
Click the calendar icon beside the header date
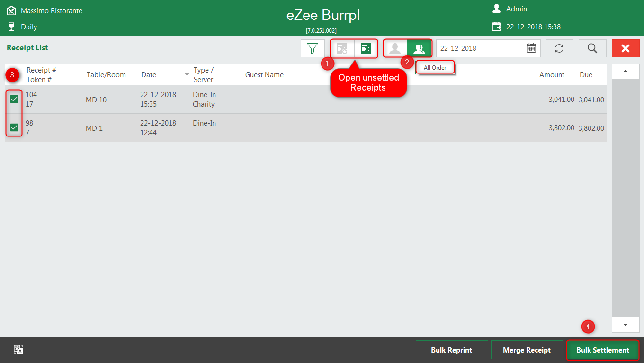pos(496,27)
